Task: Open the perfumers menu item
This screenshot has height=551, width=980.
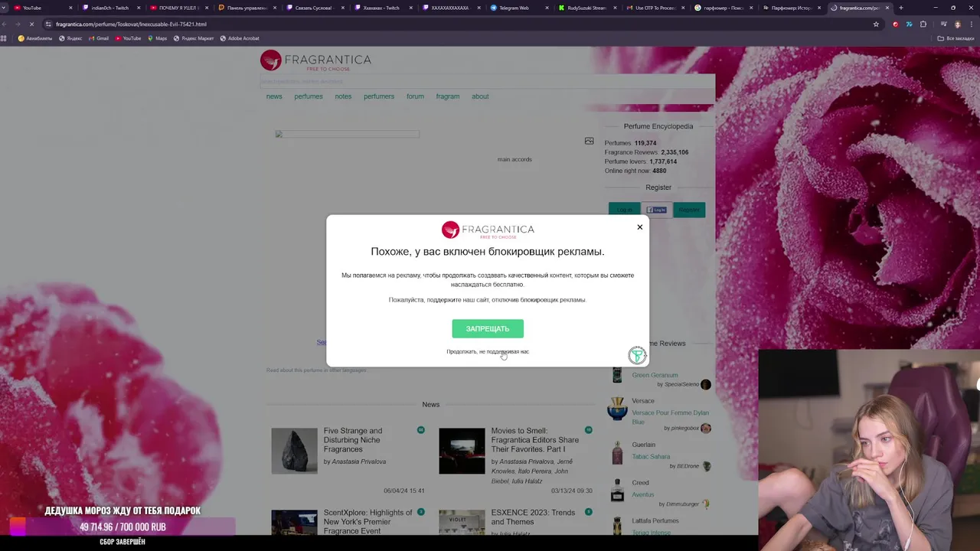Action: (x=379, y=96)
